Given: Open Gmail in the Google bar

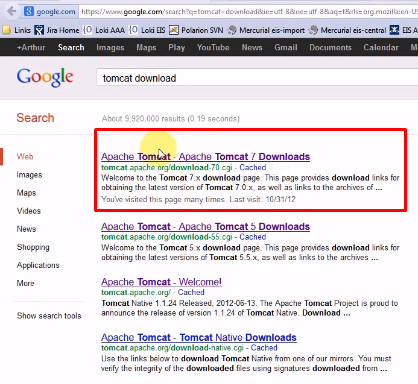Looking at the screenshot, I should (286, 47).
